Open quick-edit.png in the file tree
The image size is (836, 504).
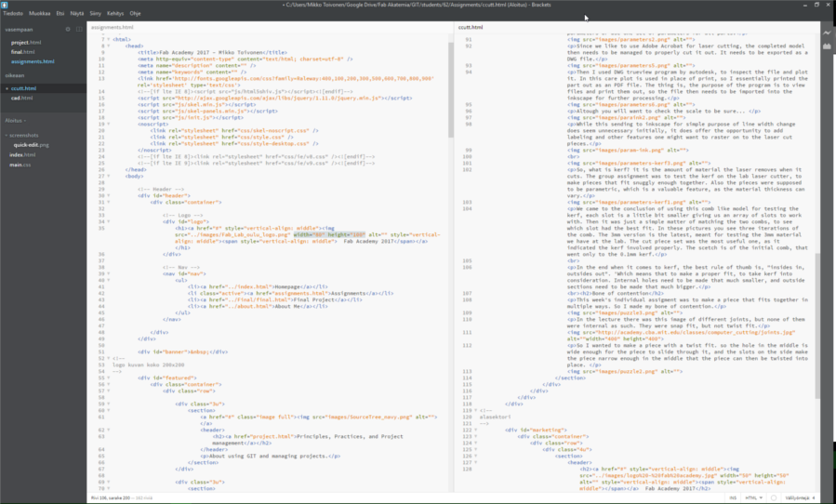(x=31, y=145)
